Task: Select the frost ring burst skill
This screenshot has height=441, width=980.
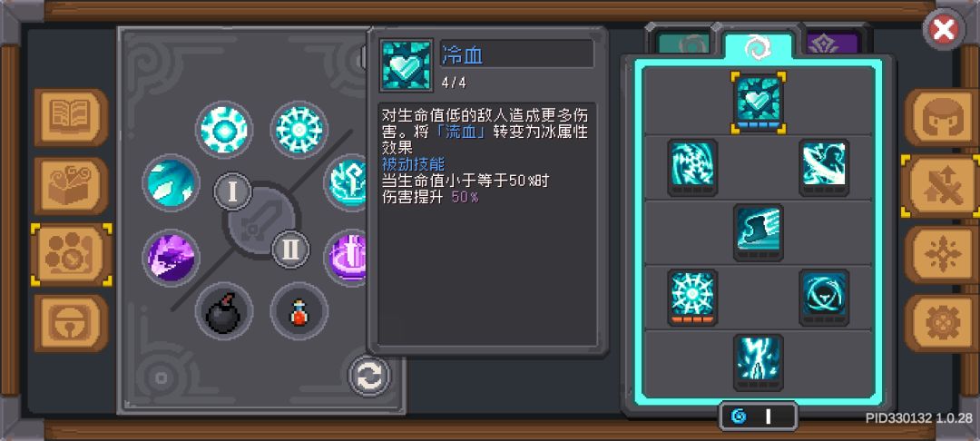Action: tap(692, 298)
